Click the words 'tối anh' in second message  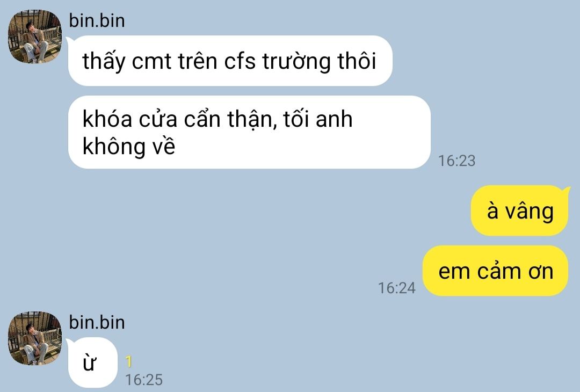coord(318,119)
